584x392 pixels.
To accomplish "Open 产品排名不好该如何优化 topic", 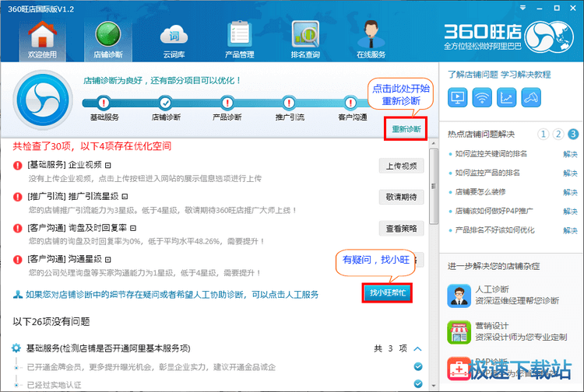I will click(x=494, y=230).
